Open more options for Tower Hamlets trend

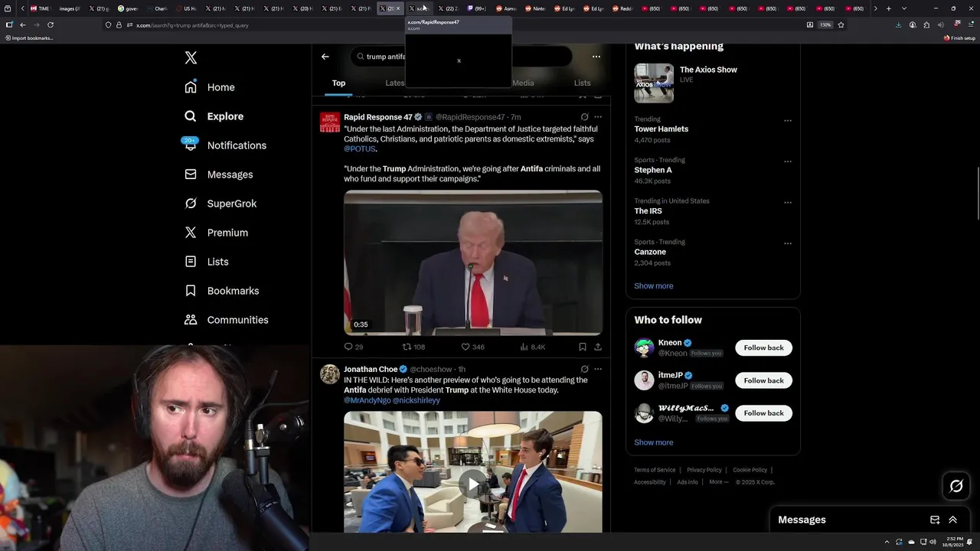point(787,120)
